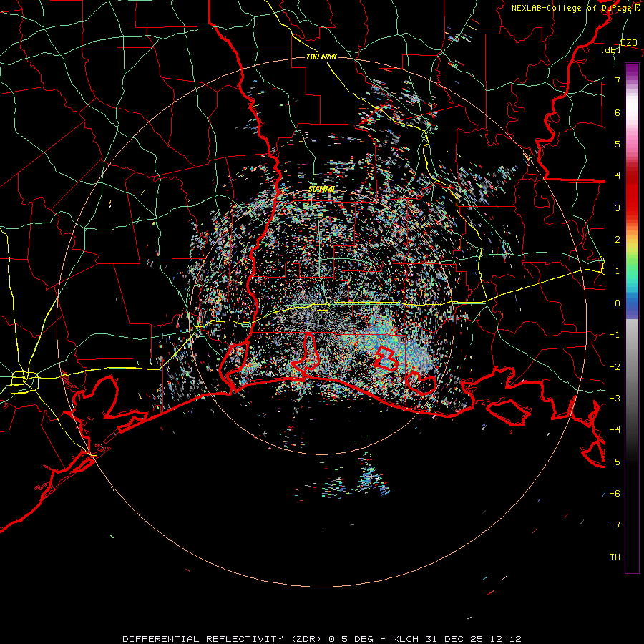
Task: Click the 7 value on the dB scale
Action: [618, 80]
